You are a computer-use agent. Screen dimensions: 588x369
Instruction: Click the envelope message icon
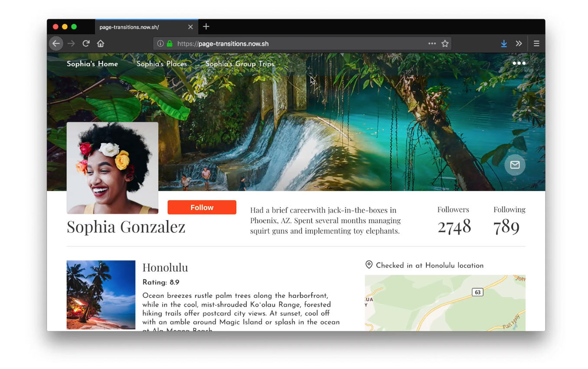[x=515, y=165]
